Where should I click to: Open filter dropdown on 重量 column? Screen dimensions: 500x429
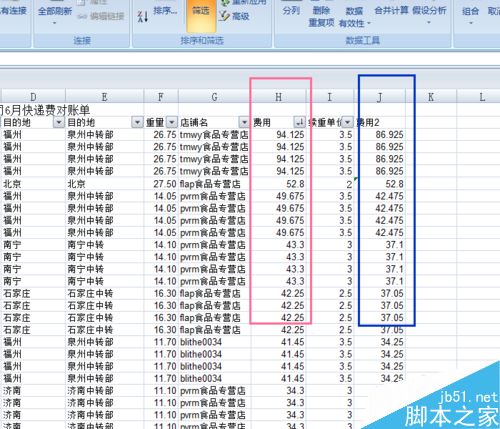click(x=172, y=122)
